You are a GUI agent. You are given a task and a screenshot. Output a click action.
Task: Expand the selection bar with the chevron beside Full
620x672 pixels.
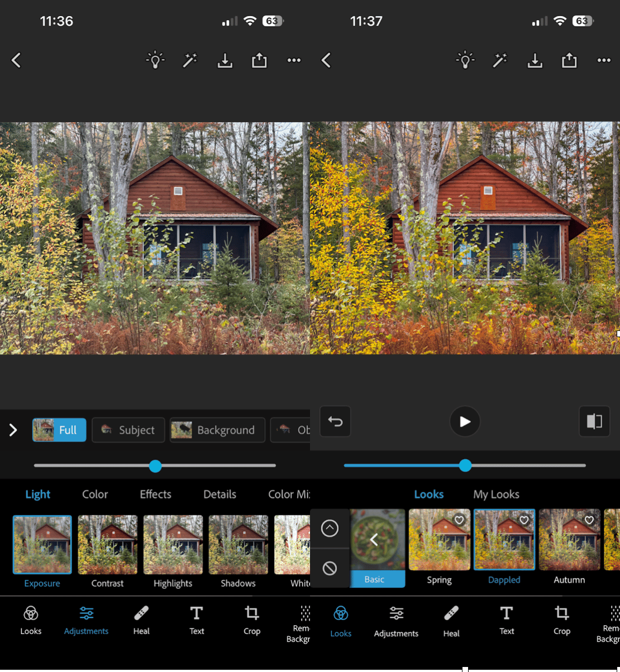click(13, 430)
